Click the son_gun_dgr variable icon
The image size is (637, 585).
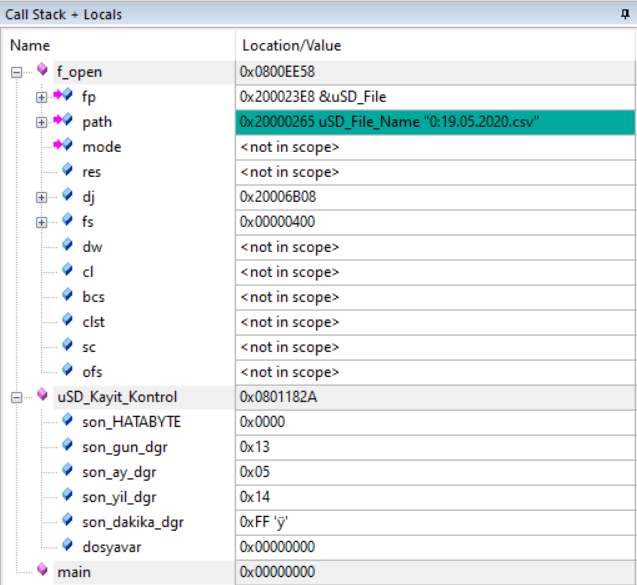pyautogui.click(x=67, y=444)
